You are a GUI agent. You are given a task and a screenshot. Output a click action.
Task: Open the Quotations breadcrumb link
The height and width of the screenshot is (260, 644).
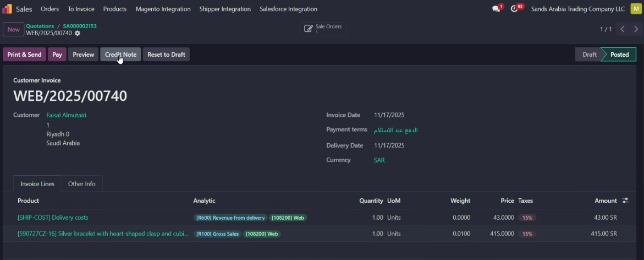click(x=40, y=26)
